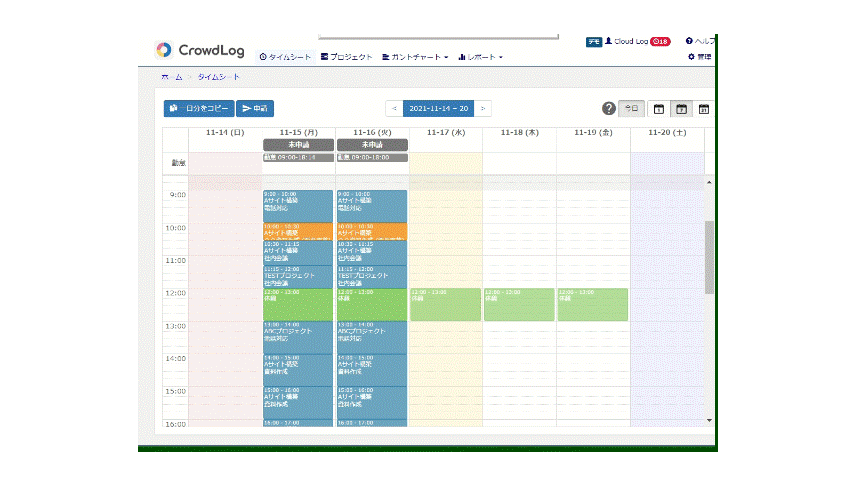
Task: Open orange 10:00-10:30 entry on 11-16
Action: (x=372, y=231)
